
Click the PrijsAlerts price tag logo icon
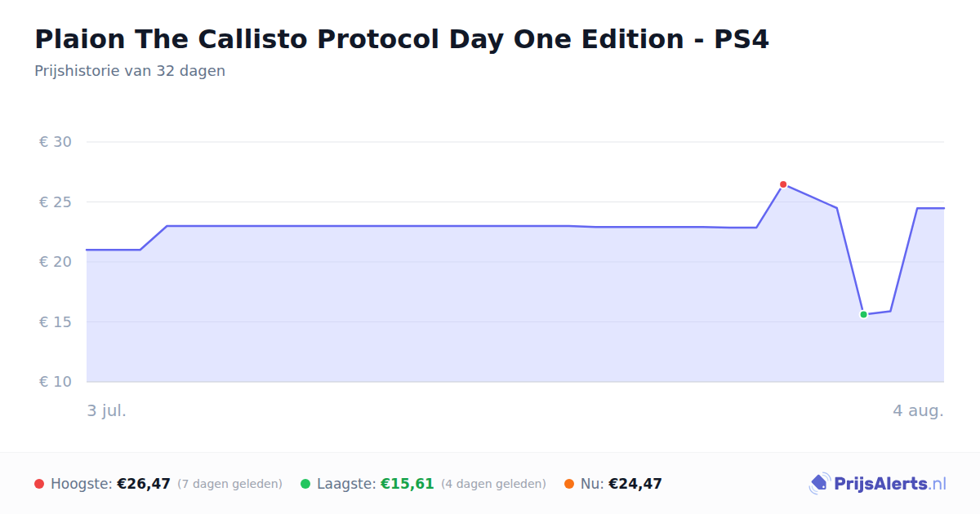819,484
